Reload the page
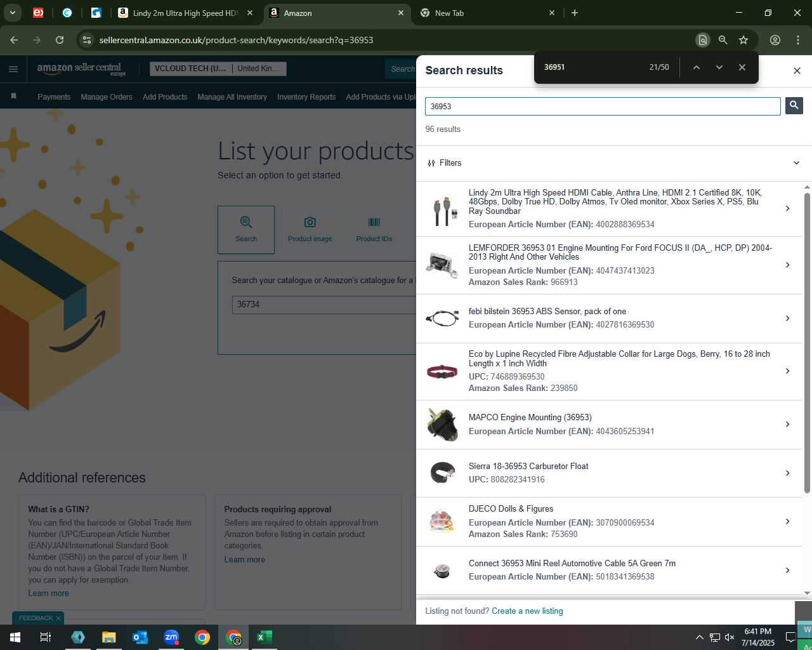The height and width of the screenshot is (650, 812). (60, 40)
